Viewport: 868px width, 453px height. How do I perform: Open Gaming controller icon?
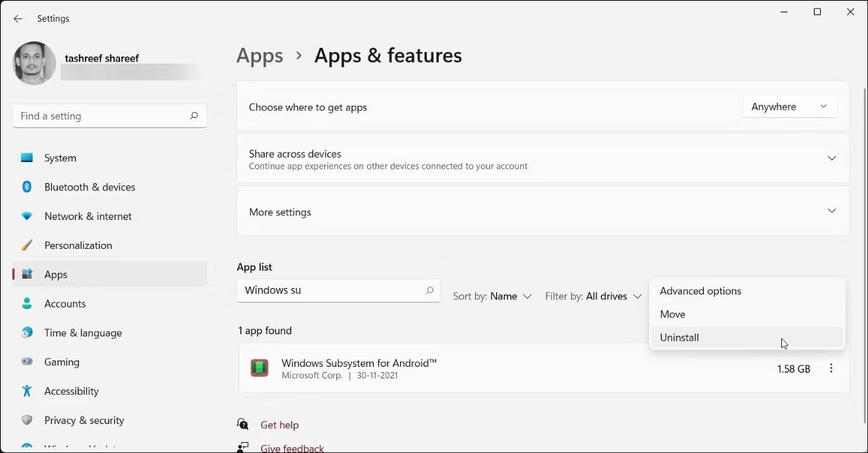27,362
